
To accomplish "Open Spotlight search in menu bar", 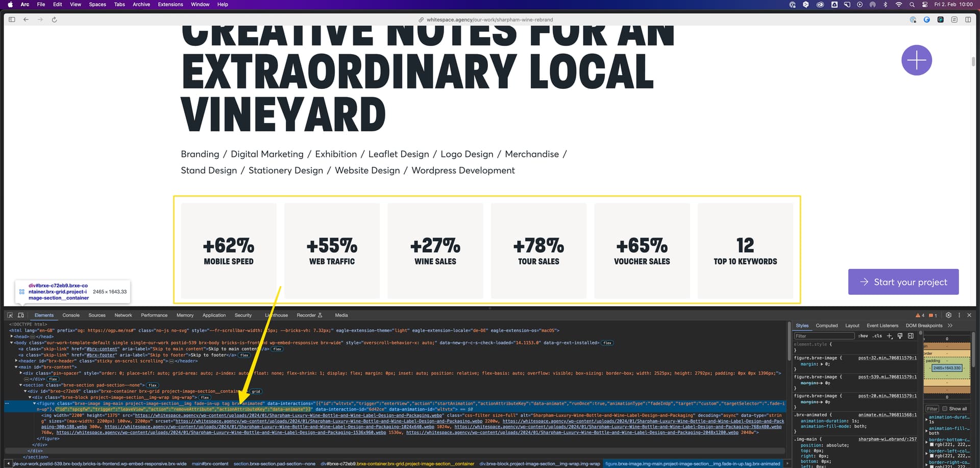I will pos(912,5).
